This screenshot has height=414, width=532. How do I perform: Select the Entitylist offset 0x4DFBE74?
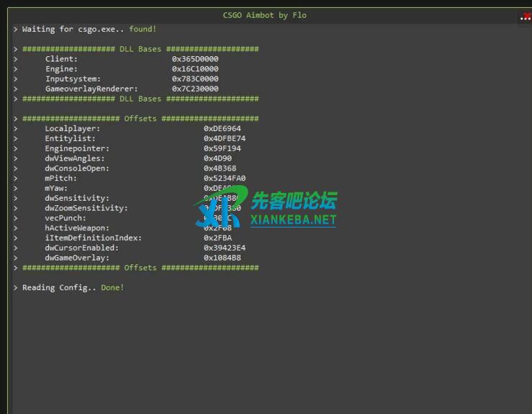point(225,138)
